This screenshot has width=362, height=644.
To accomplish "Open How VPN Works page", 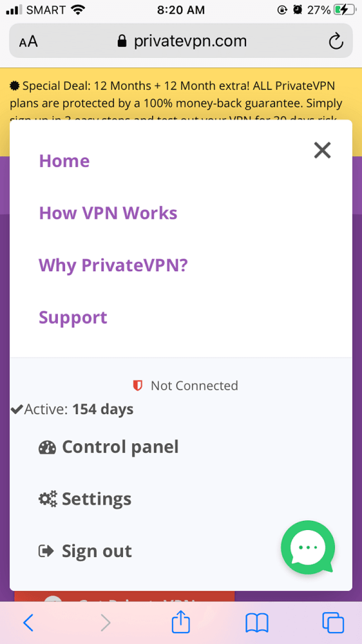I will (x=108, y=213).
